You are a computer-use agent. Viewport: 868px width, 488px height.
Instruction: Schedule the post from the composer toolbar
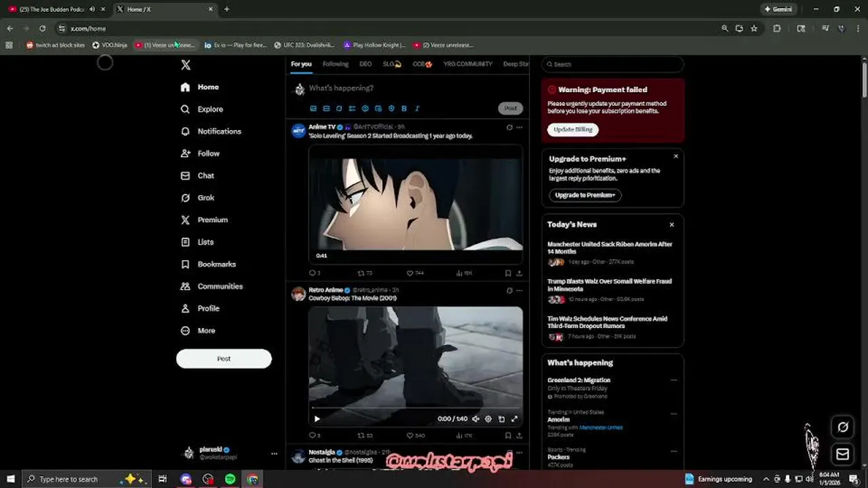point(378,108)
